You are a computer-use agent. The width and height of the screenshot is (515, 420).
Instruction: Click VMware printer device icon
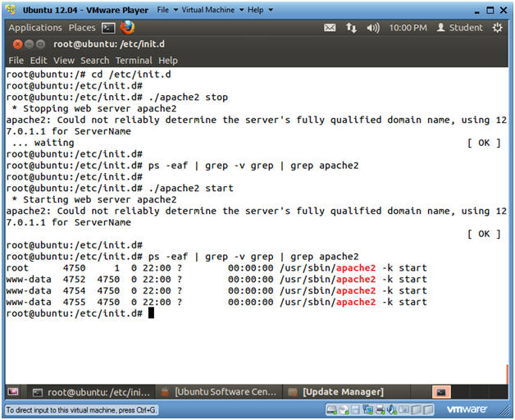point(380,409)
